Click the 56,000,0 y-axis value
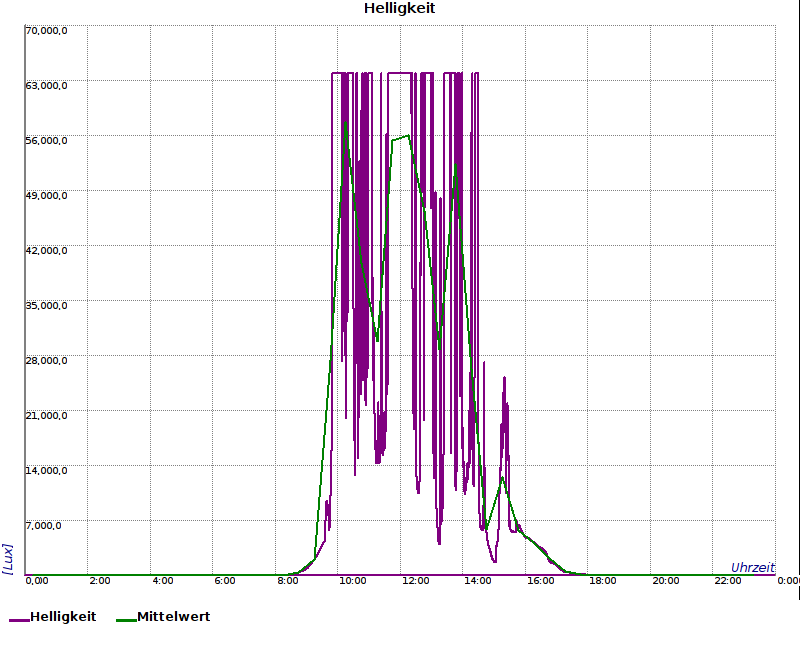Screen dimensions: 800x650 [46, 141]
